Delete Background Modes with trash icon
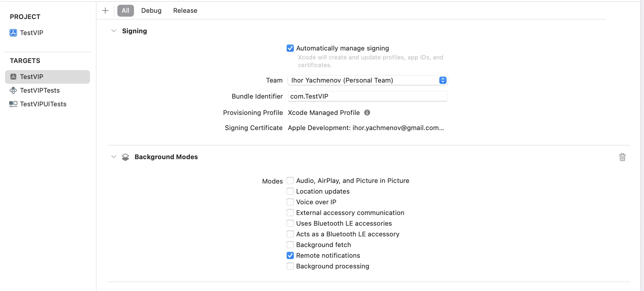This screenshot has width=644, height=291. (x=622, y=157)
